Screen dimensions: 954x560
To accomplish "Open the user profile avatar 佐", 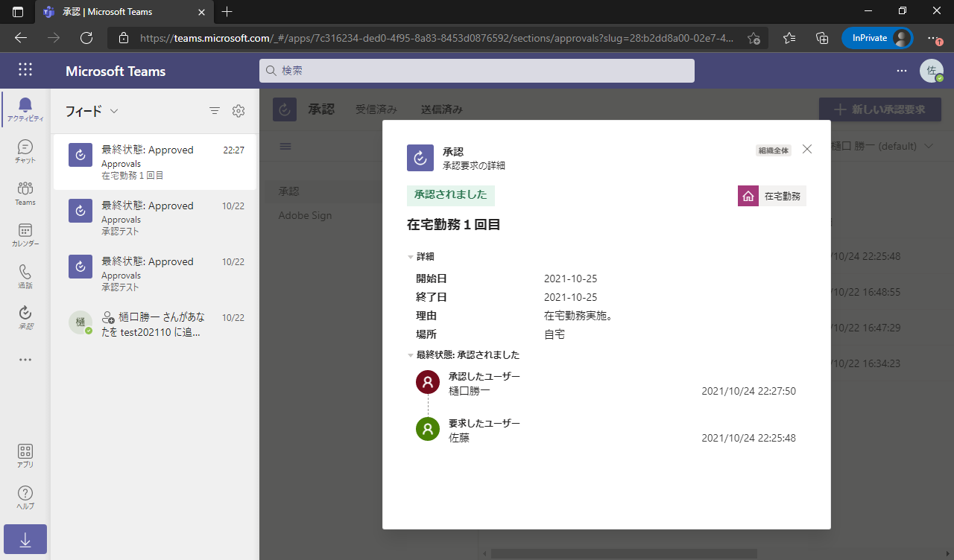I will tap(931, 71).
